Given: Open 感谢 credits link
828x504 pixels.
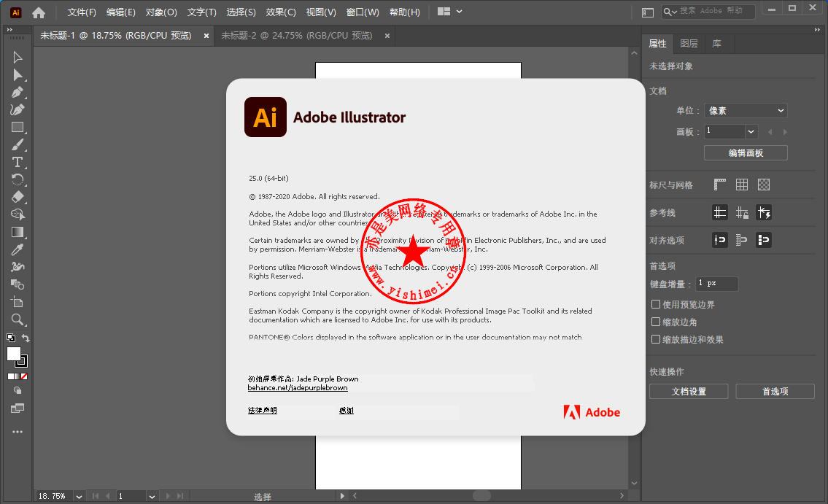Looking at the screenshot, I should point(347,411).
